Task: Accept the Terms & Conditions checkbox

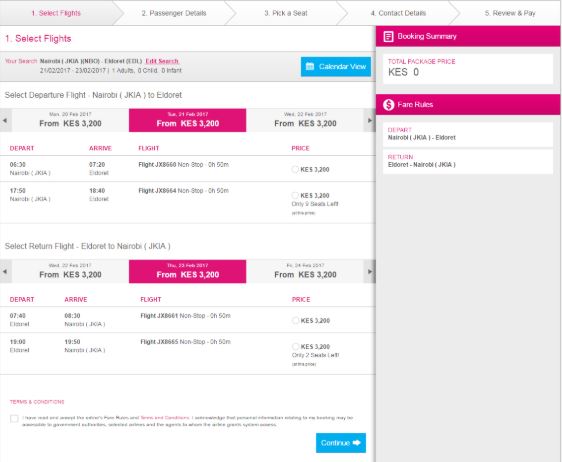Action: pyautogui.click(x=14, y=418)
